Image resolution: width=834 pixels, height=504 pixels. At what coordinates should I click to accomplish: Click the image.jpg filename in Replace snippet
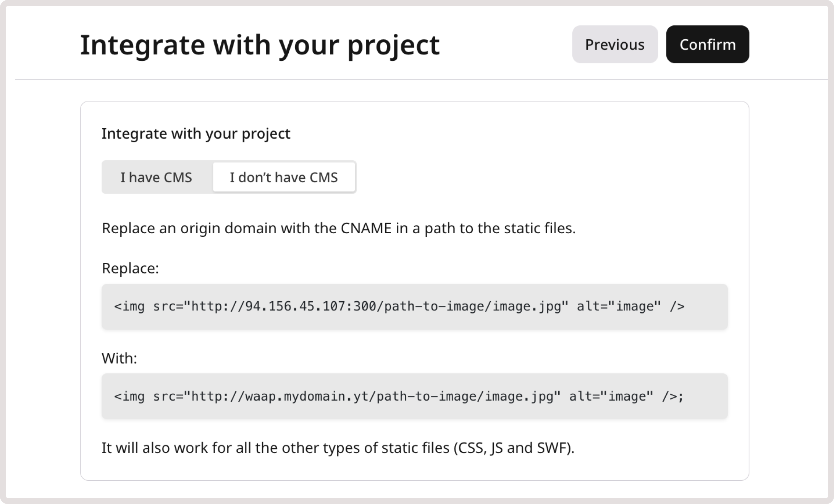click(x=527, y=306)
